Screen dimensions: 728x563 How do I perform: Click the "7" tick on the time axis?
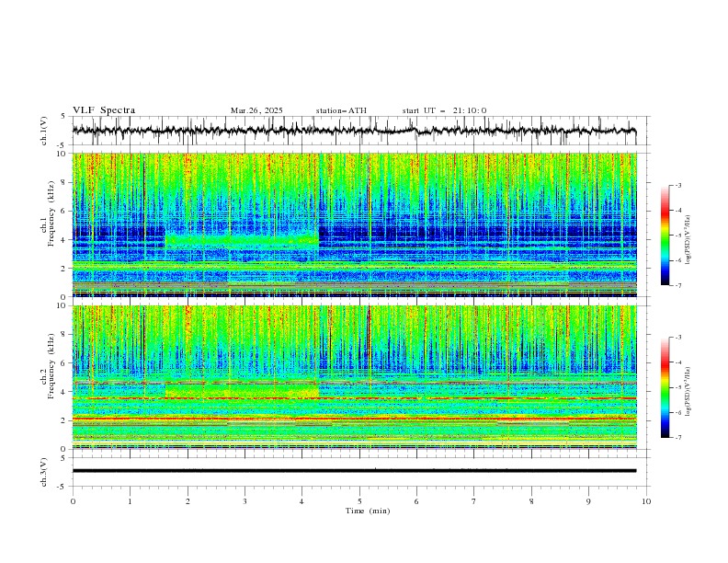tap(474, 501)
